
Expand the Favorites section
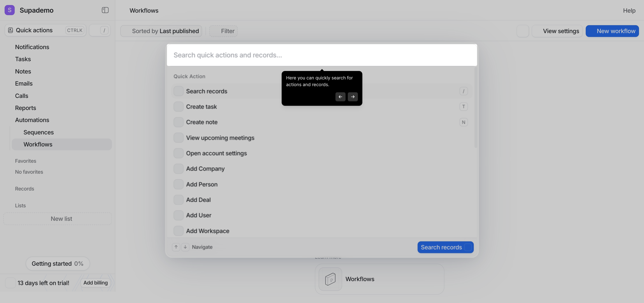pyautogui.click(x=26, y=161)
